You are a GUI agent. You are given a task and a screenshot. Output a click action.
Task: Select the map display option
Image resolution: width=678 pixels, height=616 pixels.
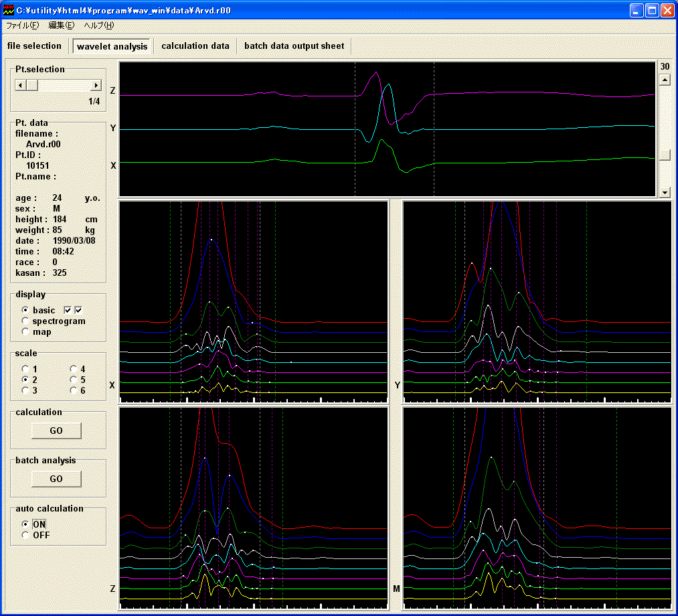[x=26, y=332]
